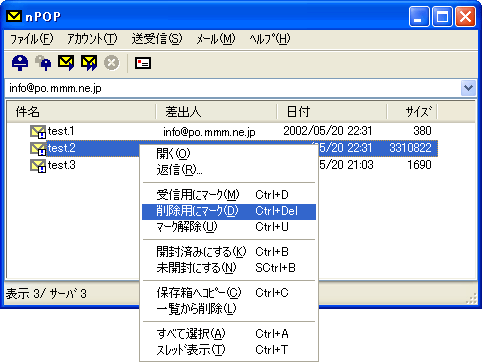Click the address book card toolbar icon
The width and height of the screenshot is (482, 362).
[143, 63]
